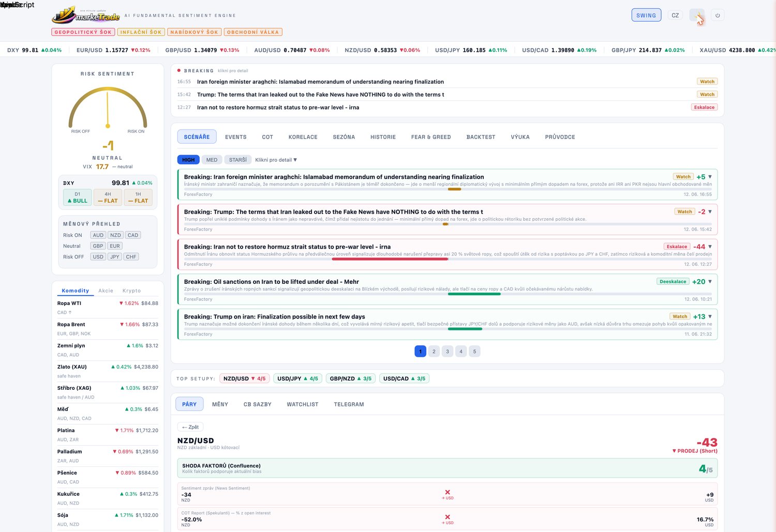Select the 4H FLAT timeframe box
776x532 pixels.
click(x=108, y=197)
